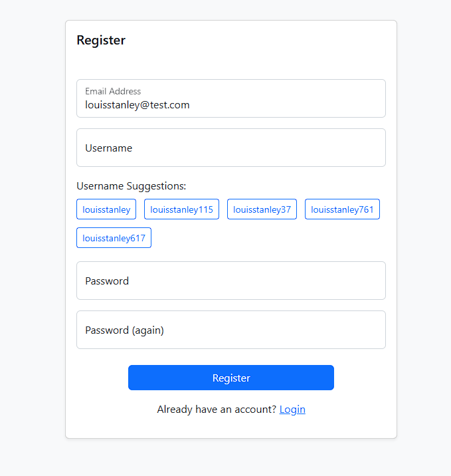Viewport: 451px width, 476px height.
Task: Click on the entered 'louisstanley@test.com' text
Action: (x=137, y=105)
